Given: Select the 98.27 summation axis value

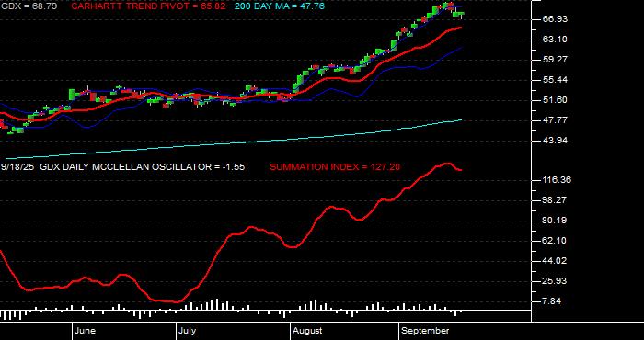Looking at the screenshot, I should (x=556, y=200).
